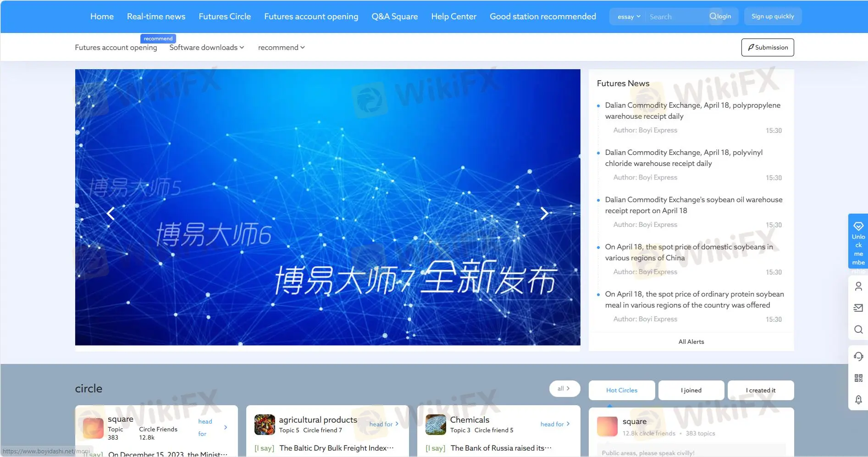Open Futures Circle in top navigation
Screen dimensions: 868x457
pyautogui.click(x=225, y=17)
